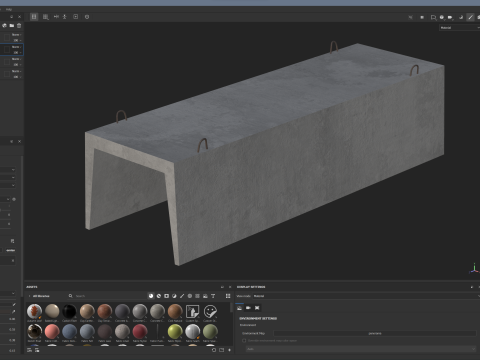Screen dimensions: 480x360
Task: Switch to the environment tab in Display Settings
Action: point(239,308)
